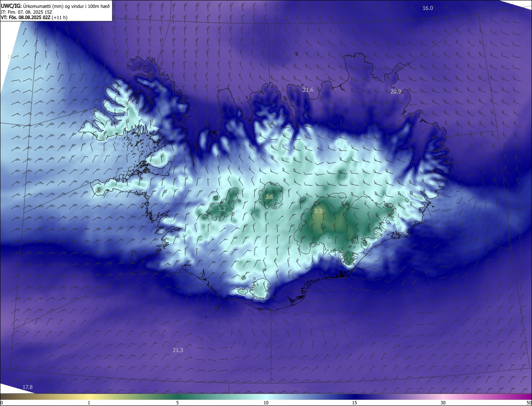This screenshot has height=406, width=532.
Task: Click the 1 tick label on the color scale
Action: click(x=89, y=403)
